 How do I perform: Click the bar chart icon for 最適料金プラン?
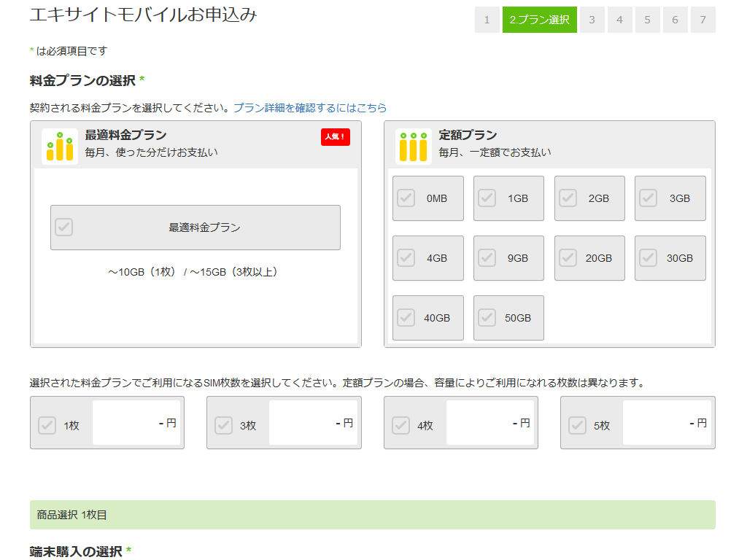coord(60,147)
